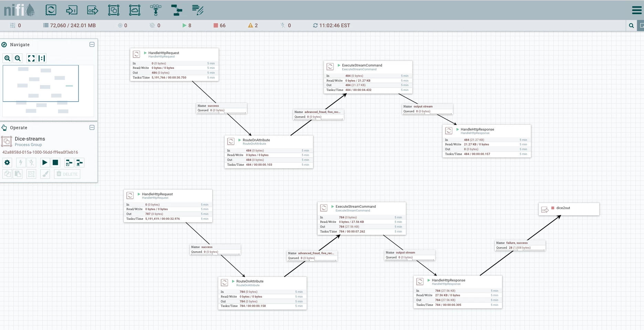Select the top HandleHttpResponse processor title

coord(477,130)
